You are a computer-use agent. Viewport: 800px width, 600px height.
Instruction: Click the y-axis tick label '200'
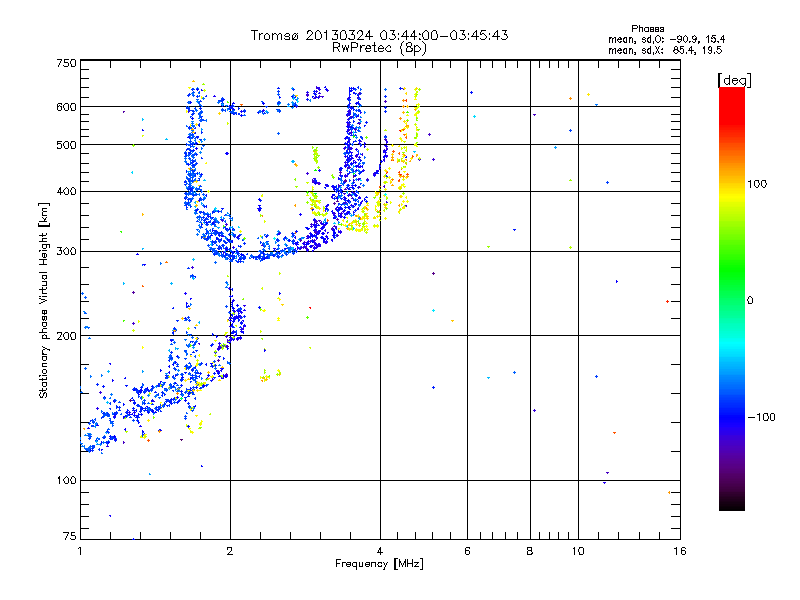click(66, 336)
